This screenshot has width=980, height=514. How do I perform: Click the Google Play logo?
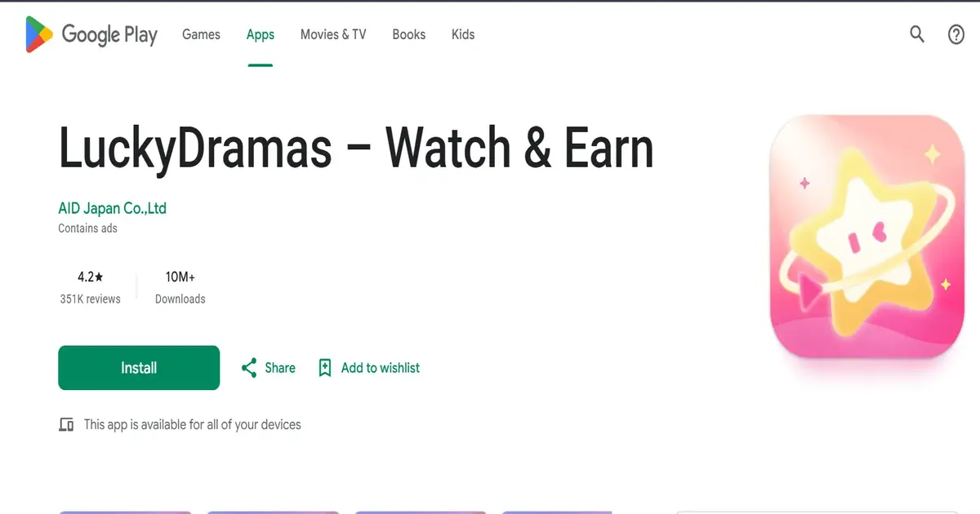tap(91, 34)
